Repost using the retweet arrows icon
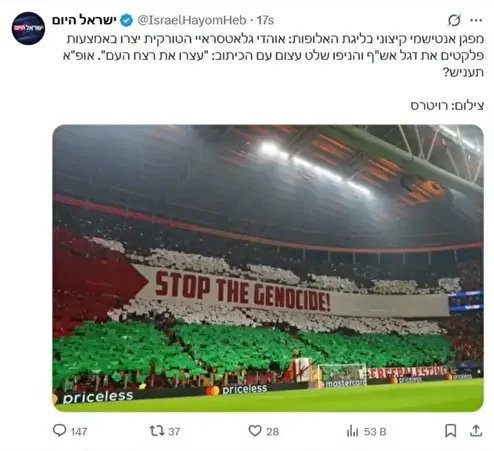The width and height of the screenshot is (494, 451). (x=157, y=431)
